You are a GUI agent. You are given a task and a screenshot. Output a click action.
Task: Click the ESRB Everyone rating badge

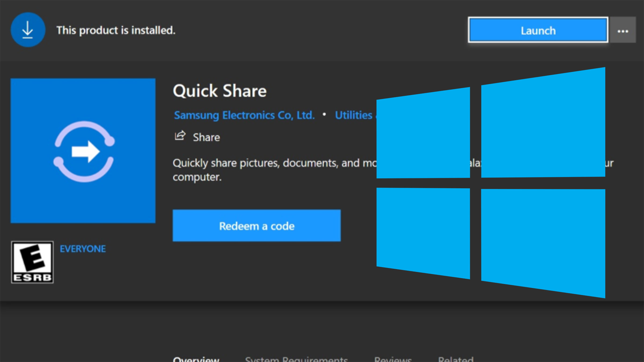point(32,262)
